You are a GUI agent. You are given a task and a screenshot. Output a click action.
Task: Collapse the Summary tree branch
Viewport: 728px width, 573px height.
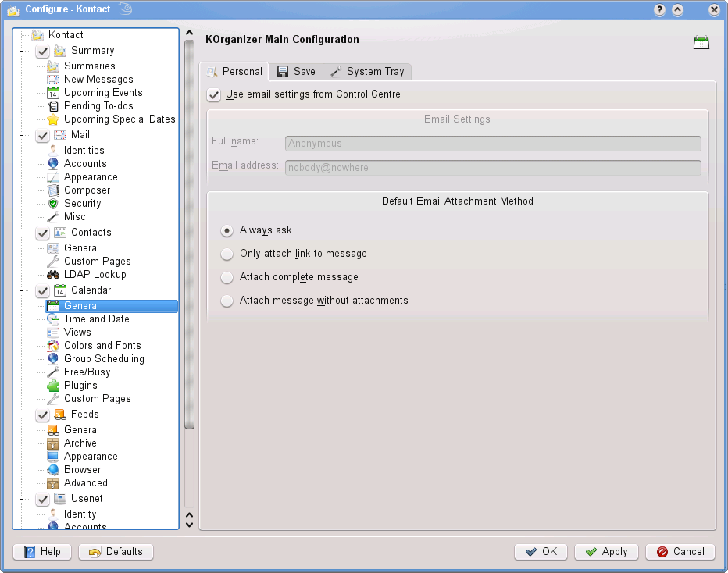21,51
